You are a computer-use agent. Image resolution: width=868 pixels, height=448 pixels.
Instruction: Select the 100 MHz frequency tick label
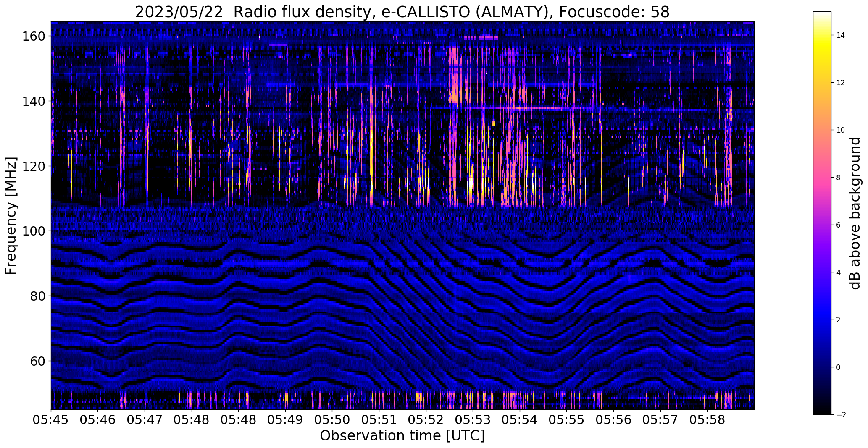coord(33,231)
